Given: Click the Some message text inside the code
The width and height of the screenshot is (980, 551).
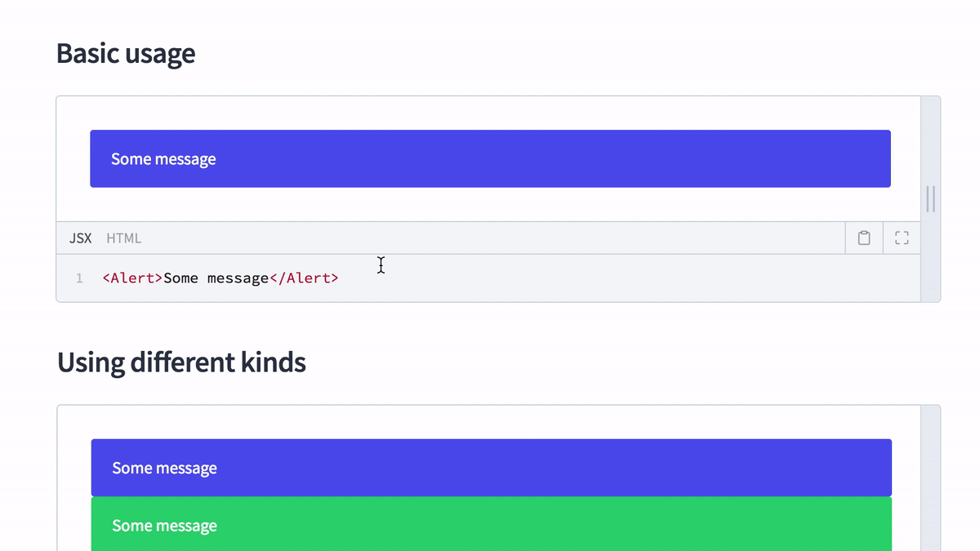Looking at the screenshot, I should coord(216,278).
